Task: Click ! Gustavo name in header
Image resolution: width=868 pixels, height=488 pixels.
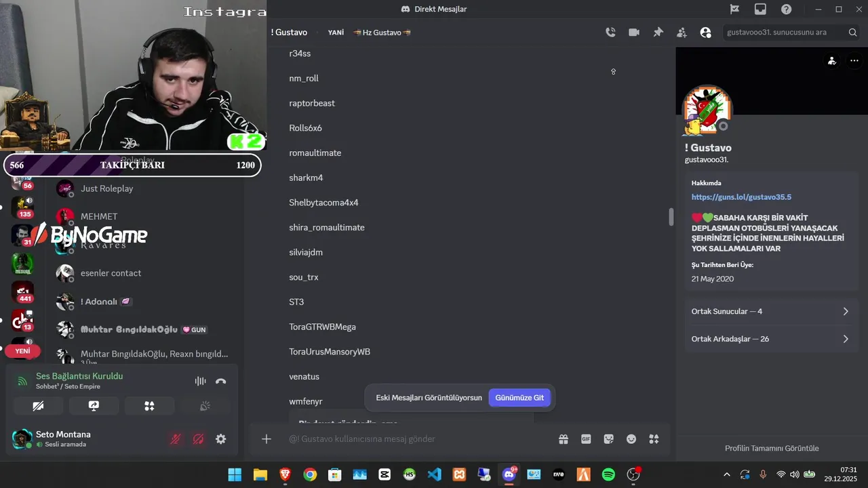Action: (289, 33)
